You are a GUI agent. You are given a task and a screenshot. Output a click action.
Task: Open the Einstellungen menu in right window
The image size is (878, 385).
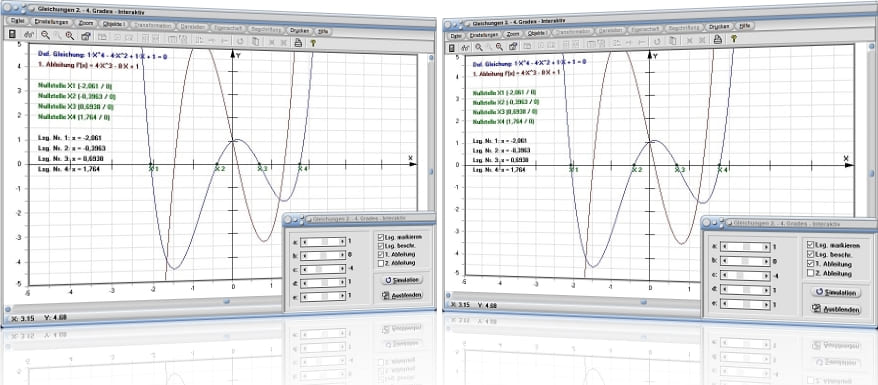tap(484, 34)
